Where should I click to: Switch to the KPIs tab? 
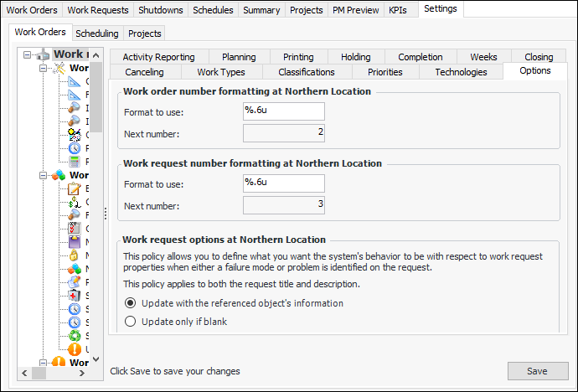398,10
